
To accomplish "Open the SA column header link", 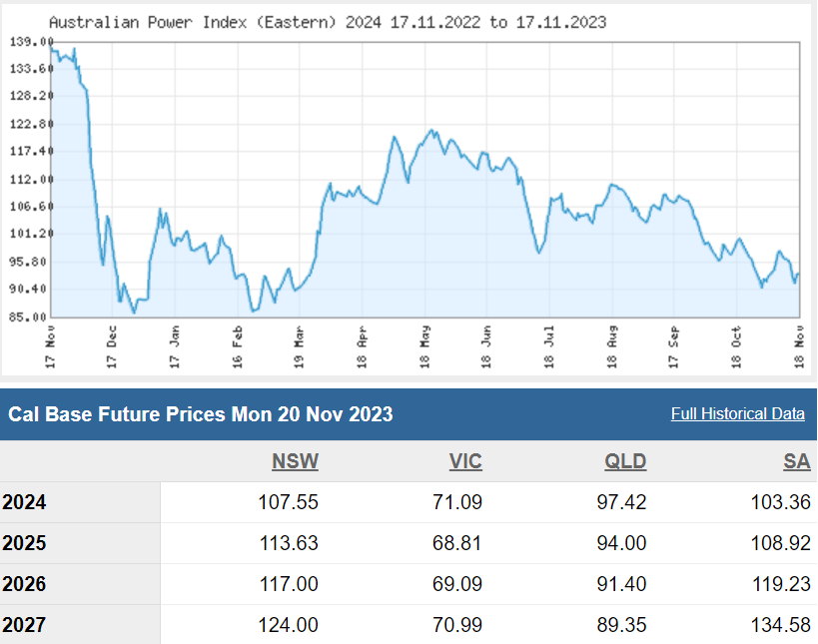I will click(797, 461).
